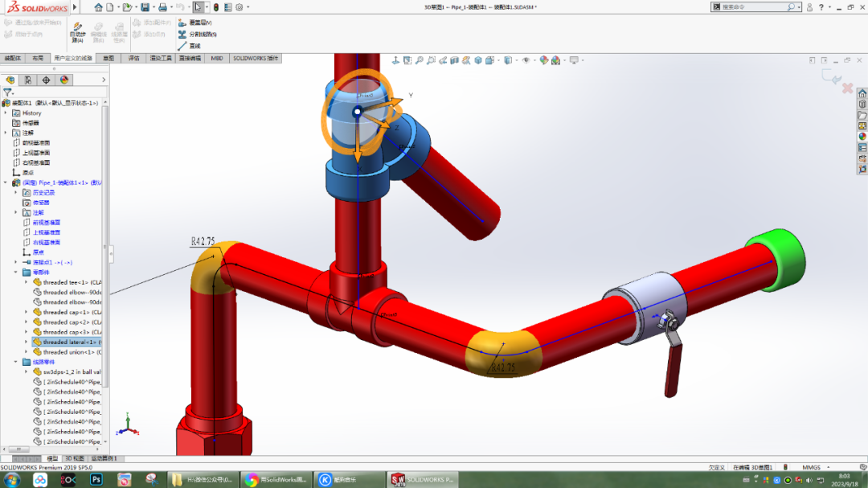This screenshot has width=868, height=488.
Task: Open the ConfigurationManager tab icon
Action: [x=27, y=80]
